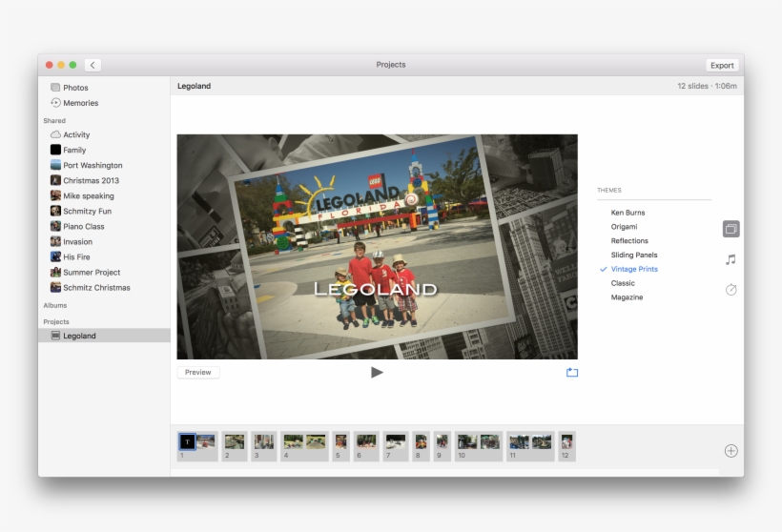The image size is (782, 532).
Task: Select slide 9 thumbnail
Action: [442, 446]
